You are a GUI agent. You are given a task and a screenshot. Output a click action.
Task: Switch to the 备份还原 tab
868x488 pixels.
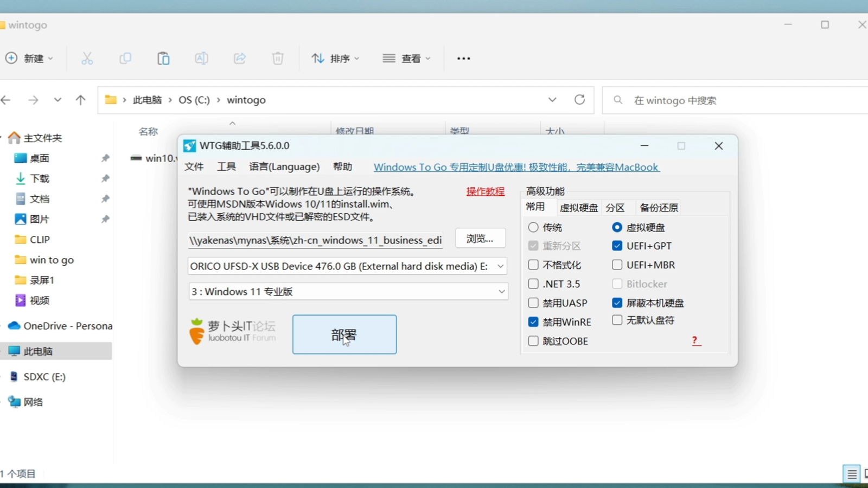659,208
